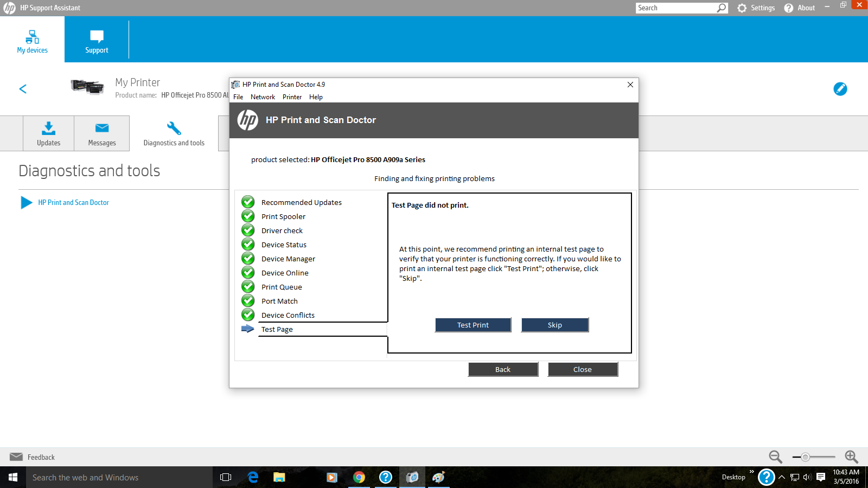Viewport: 868px width, 488px height.
Task: Open the Network menu
Action: (263, 97)
